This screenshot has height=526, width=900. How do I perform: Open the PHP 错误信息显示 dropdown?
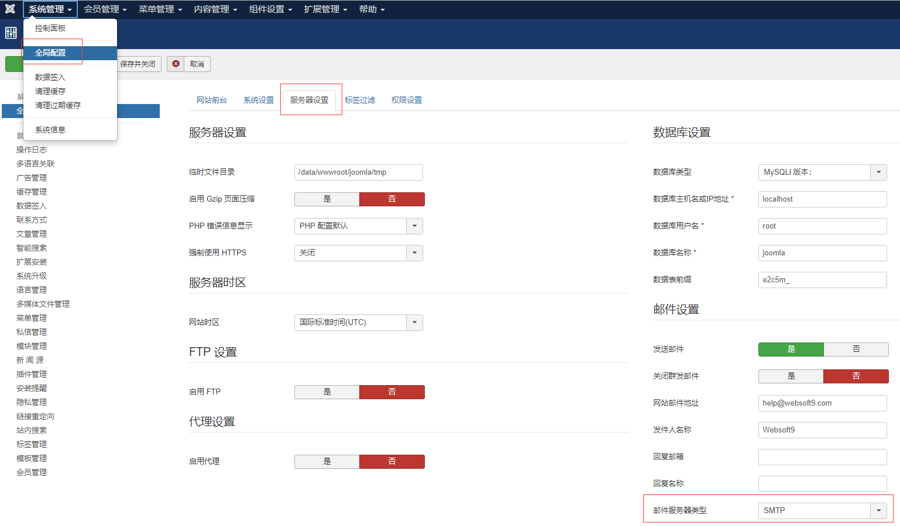click(x=359, y=226)
